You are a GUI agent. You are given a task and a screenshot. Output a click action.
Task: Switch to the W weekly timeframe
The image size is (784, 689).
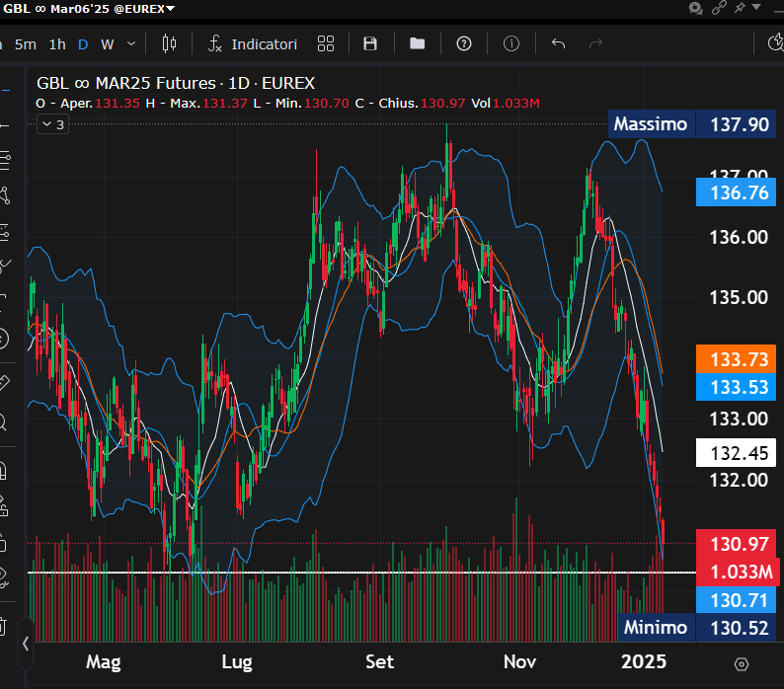107,43
